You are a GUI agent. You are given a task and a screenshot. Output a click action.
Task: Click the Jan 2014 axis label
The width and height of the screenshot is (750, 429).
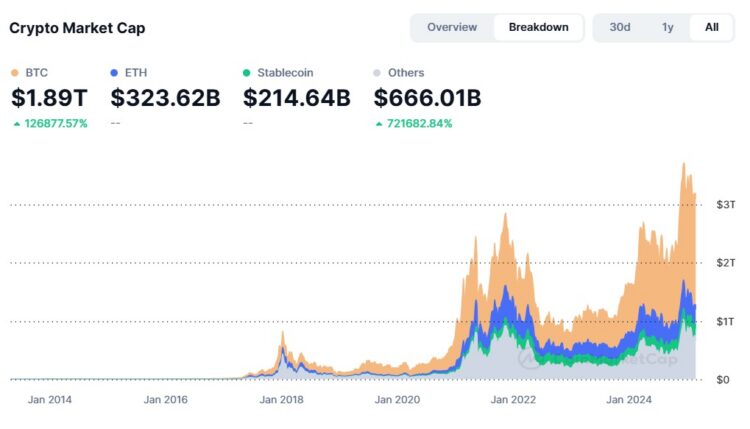click(x=50, y=399)
